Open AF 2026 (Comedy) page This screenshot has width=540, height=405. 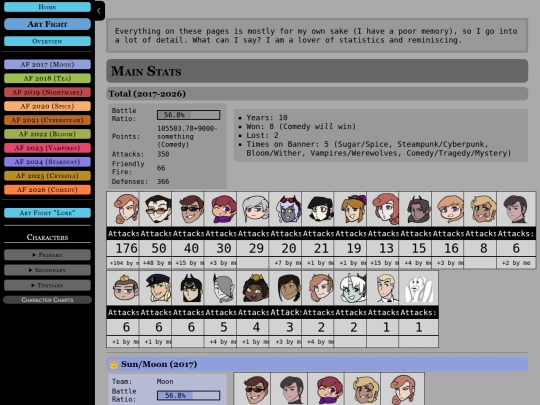(48, 189)
